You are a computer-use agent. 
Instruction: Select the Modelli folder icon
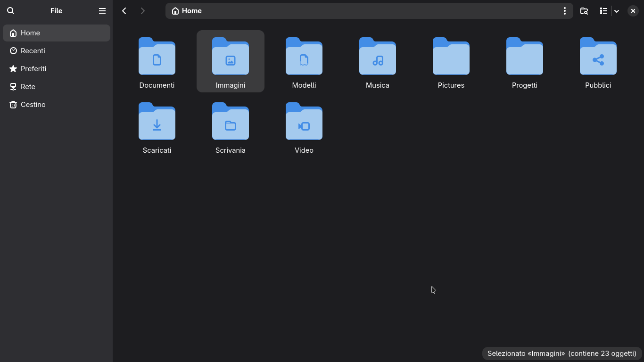(x=304, y=56)
